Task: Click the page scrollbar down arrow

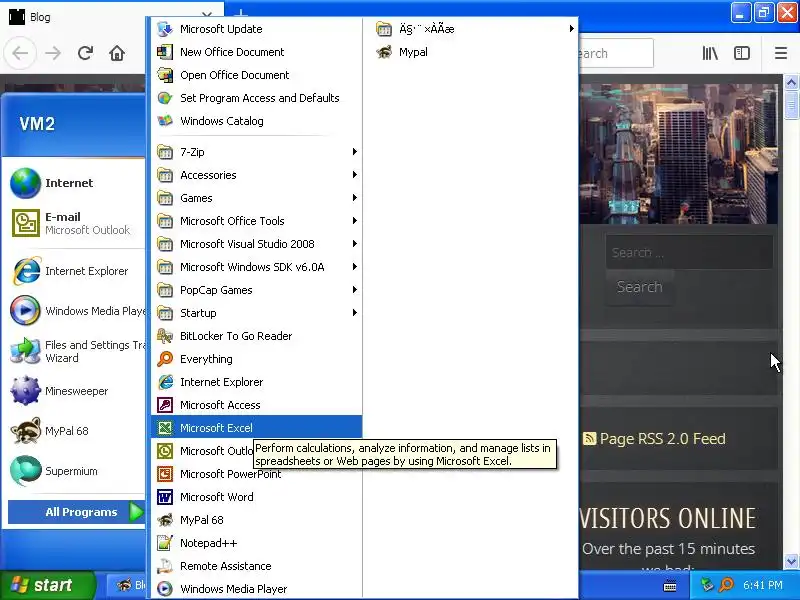Action: pos(791,562)
